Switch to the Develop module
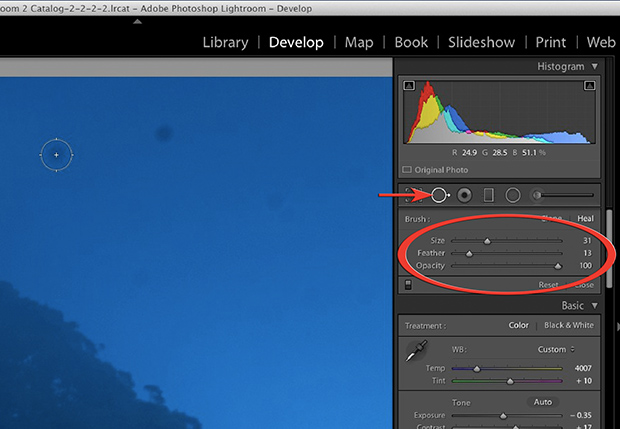 [296, 42]
